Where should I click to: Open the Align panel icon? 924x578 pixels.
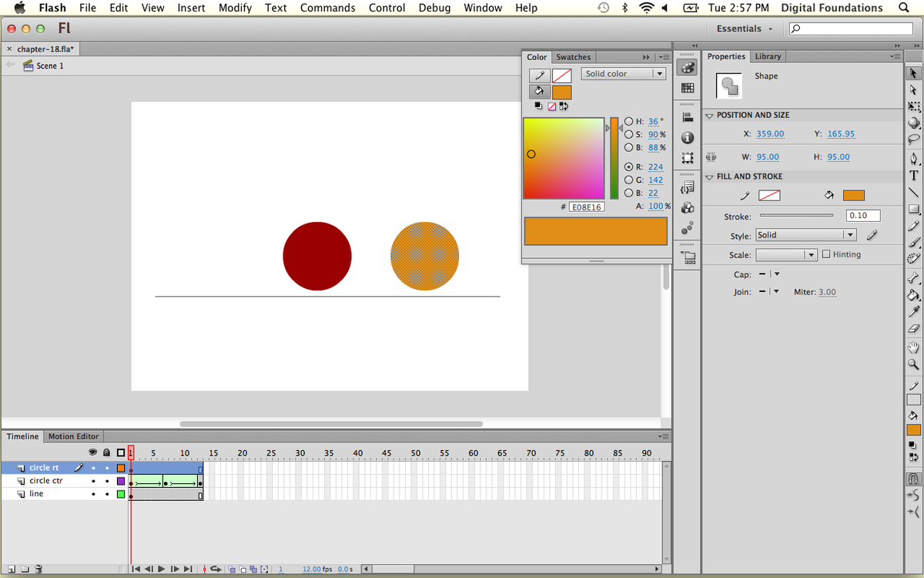click(688, 117)
